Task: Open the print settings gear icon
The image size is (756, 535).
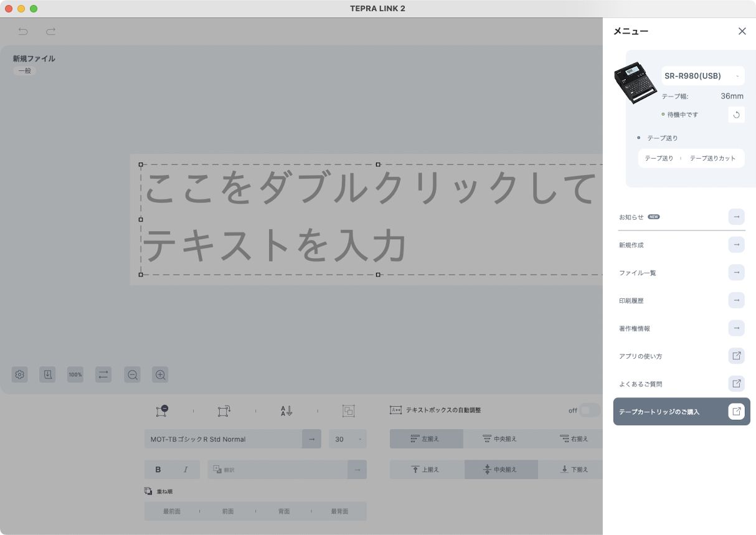Action: coord(19,374)
